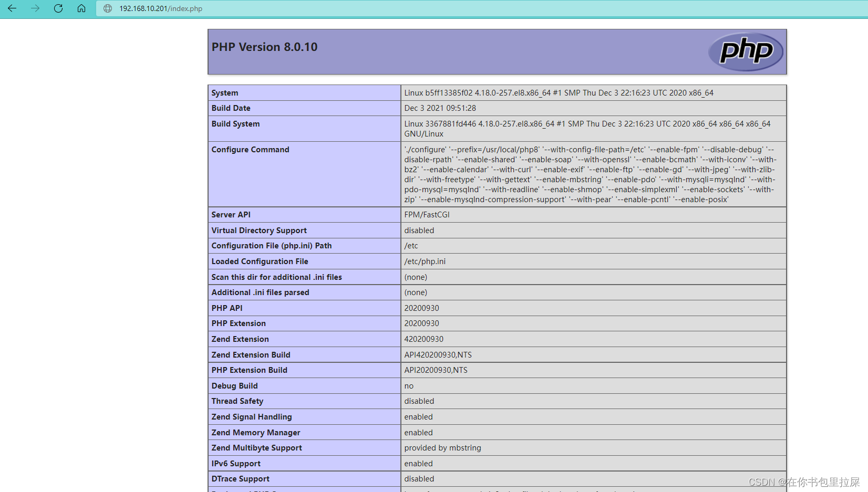The image size is (868, 492).
Task: Click the Debug Build value 'no'
Action: [409, 386]
